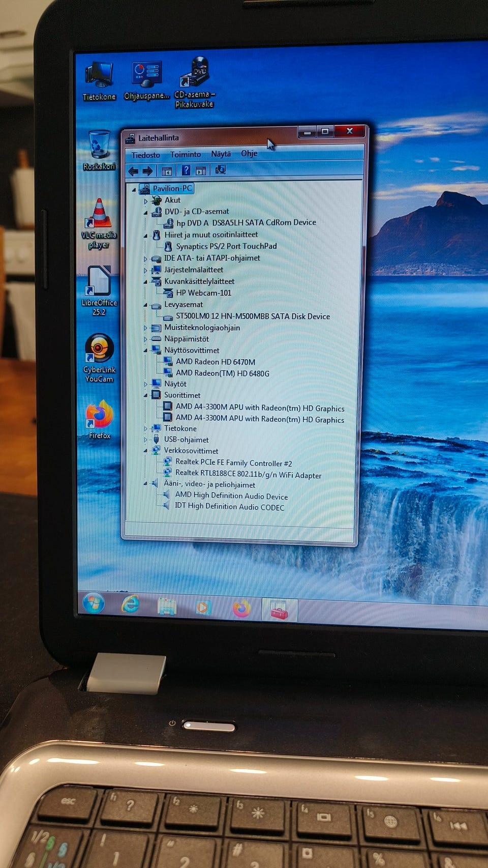The height and width of the screenshot is (868, 488).
Task: Expand IDE ATA- tai ATAPI-ohjaimet category
Action: tap(145, 259)
